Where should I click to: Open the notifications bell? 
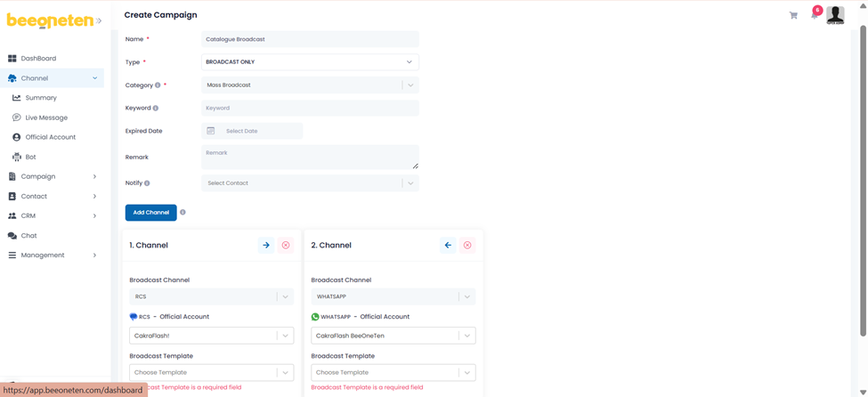pyautogui.click(x=814, y=15)
